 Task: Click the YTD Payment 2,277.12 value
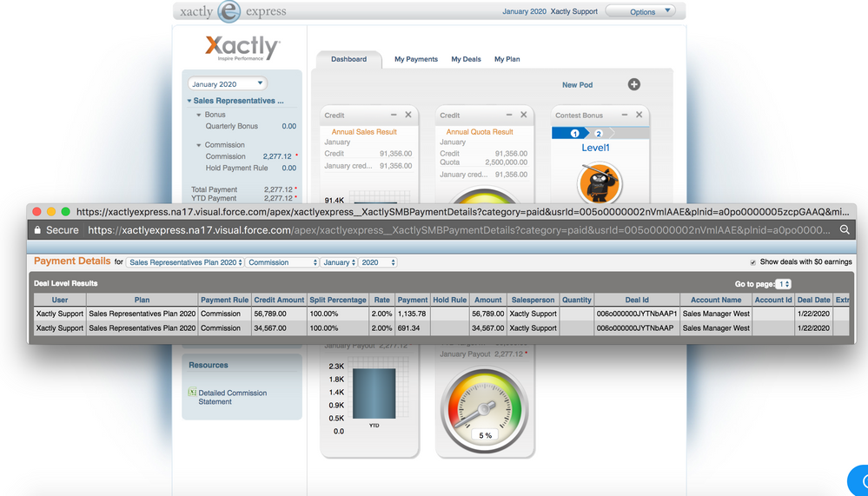coord(277,198)
